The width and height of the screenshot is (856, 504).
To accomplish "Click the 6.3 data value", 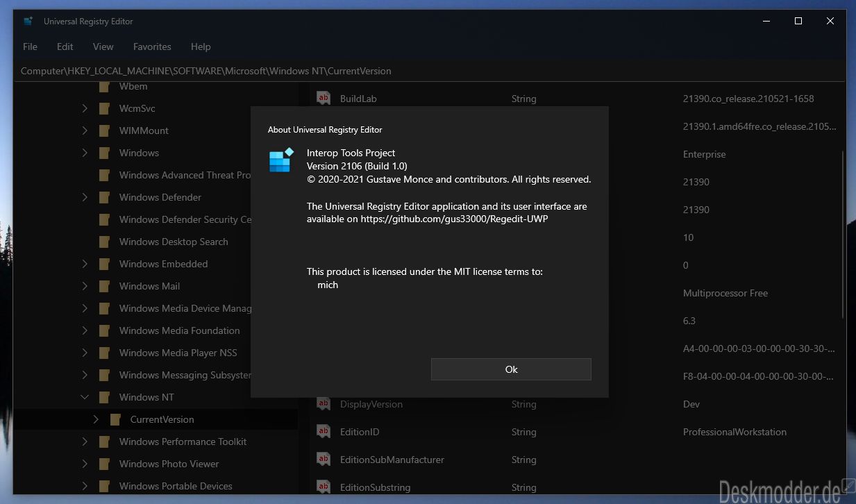I will [689, 321].
